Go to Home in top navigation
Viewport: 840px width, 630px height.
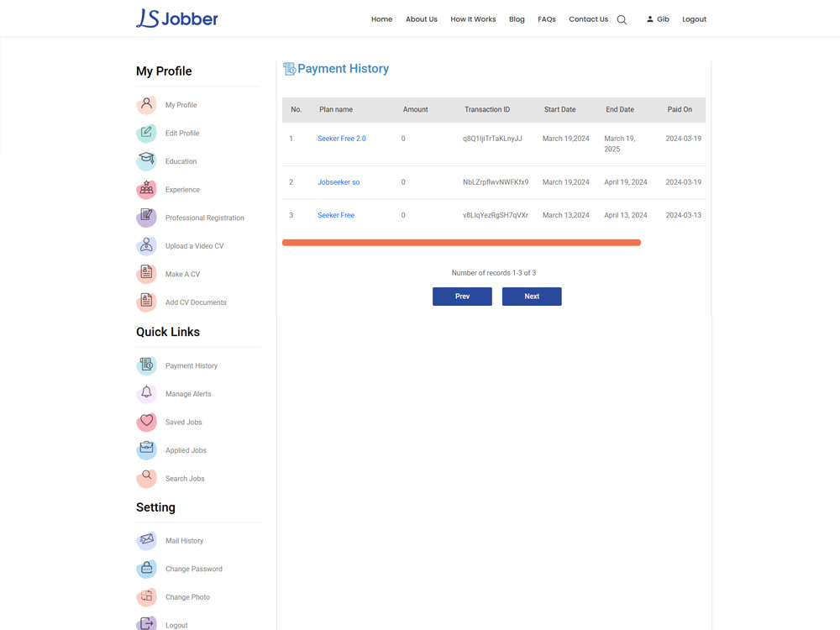coord(382,19)
